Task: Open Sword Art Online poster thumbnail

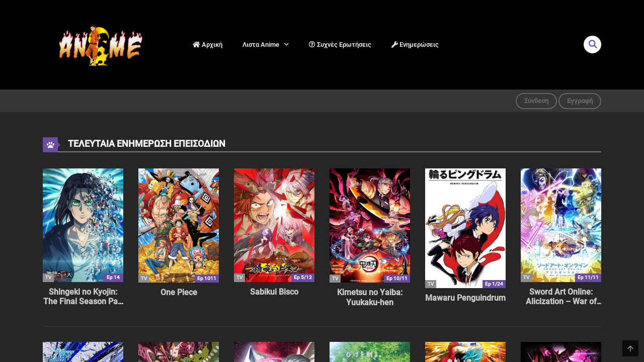Action: point(561,225)
